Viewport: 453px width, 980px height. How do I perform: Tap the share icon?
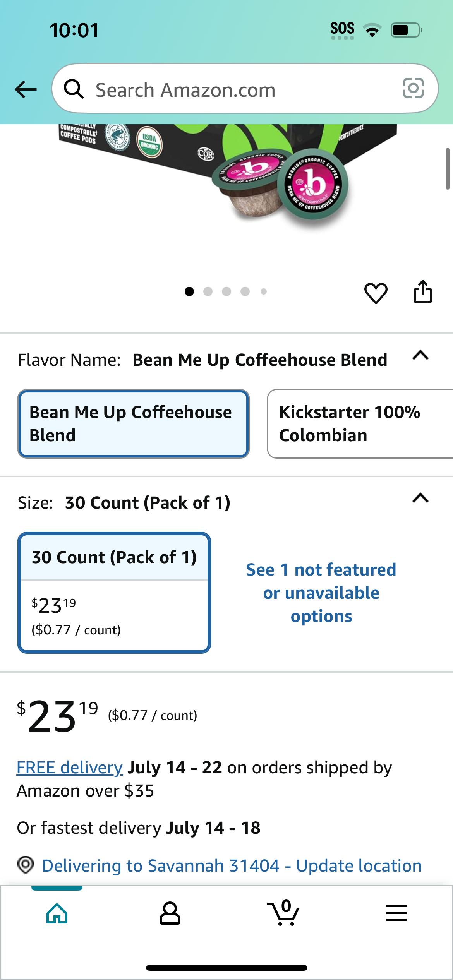click(422, 291)
